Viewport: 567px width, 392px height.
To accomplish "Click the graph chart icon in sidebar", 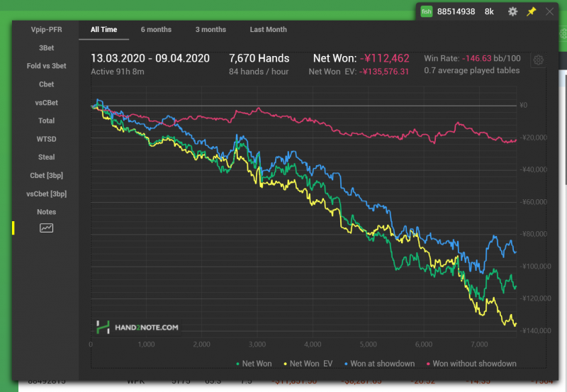I will tap(46, 228).
